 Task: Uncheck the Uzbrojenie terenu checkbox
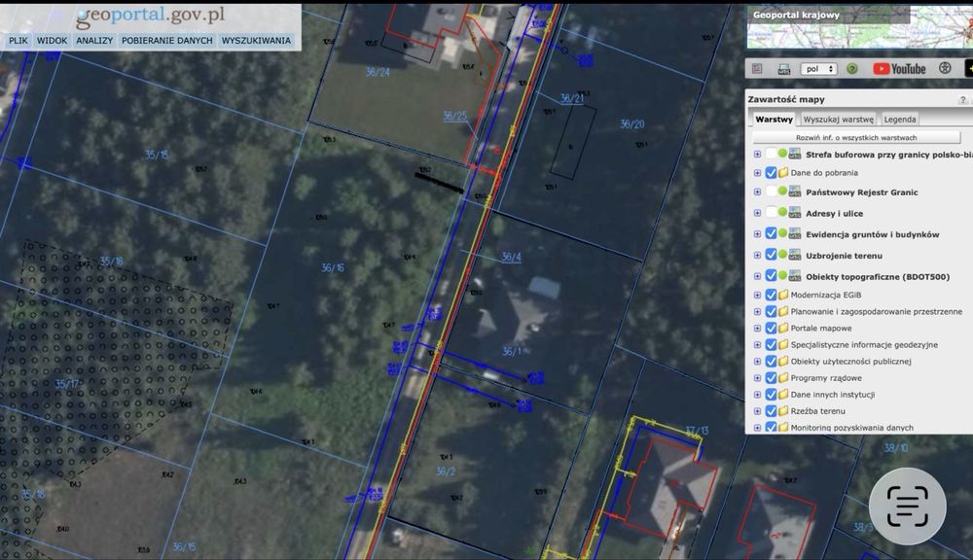click(771, 255)
